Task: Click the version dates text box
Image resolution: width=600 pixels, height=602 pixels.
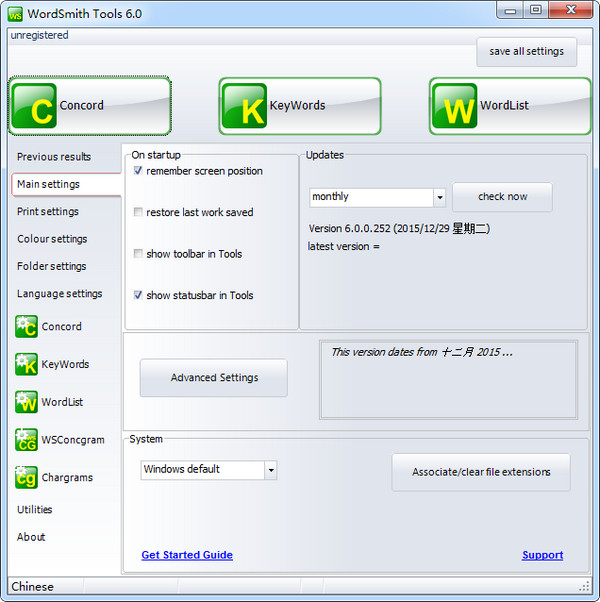Action: [x=448, y=380]
